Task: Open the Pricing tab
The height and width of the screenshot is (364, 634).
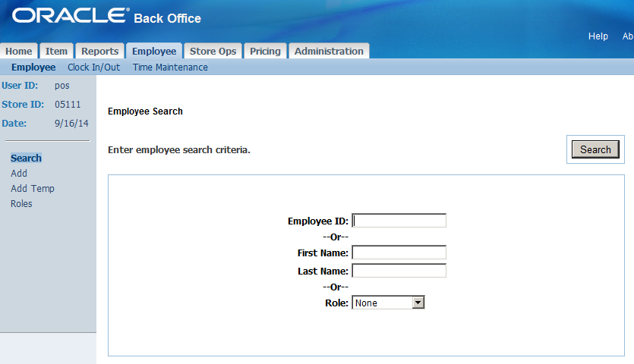Action: coord(265,52)
